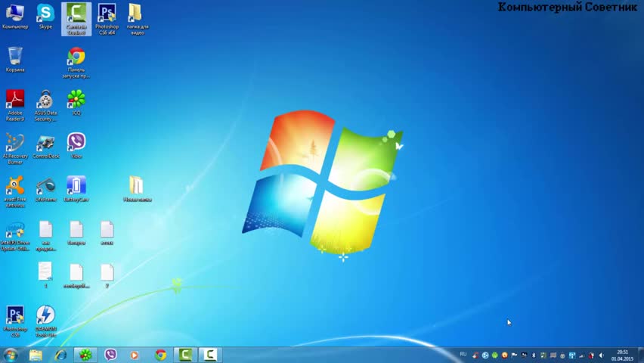Select the Viber desktop shortcut
This screenshot has height=363, width=644.
point(76,146)
